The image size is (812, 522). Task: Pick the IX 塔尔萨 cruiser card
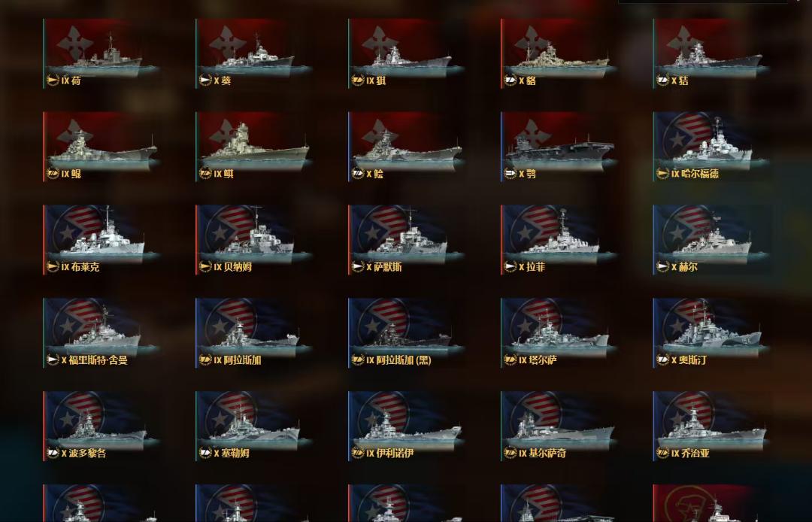click(x=558, y=333)
